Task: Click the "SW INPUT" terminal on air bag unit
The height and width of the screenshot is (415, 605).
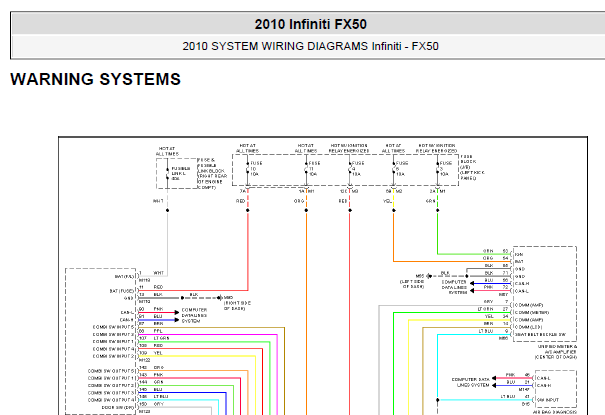Action: click(x=548, y=400)
